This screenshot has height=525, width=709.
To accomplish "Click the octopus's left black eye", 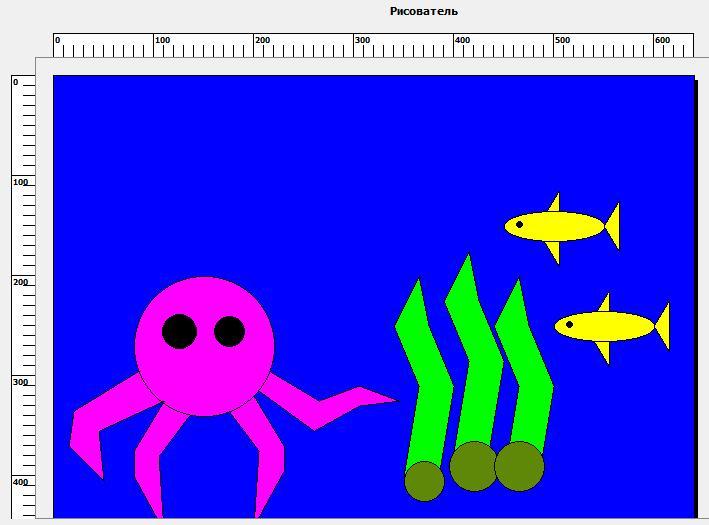I will pyautogui.click(x=180, y=331).
